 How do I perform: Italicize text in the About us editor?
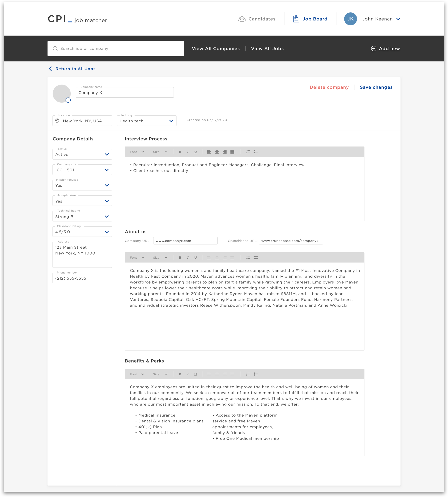coord(188,257)
